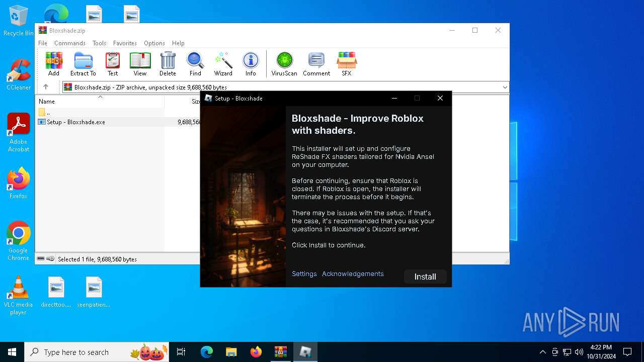The image size is (644, 362).
Task: Launch the Wizard tool
Action: pos(223,64)
